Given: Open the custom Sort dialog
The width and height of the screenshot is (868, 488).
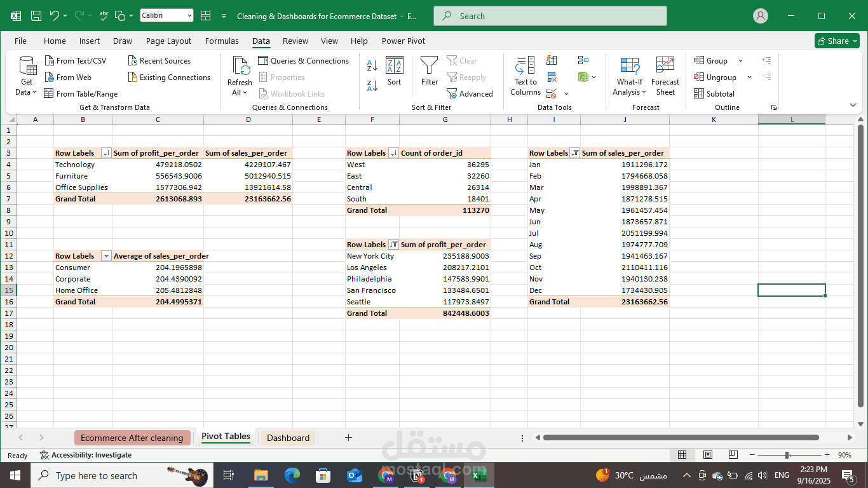Looking at the screenshot, I should tap(394, 71).
